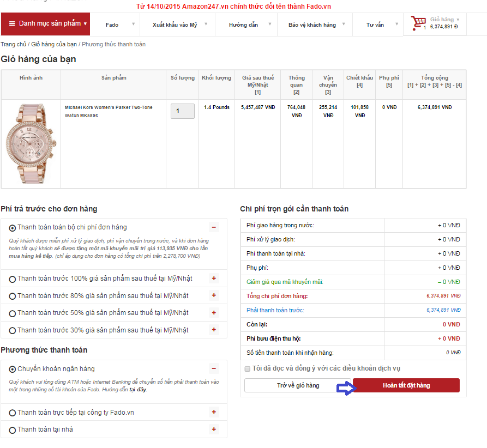Select Thanh toán trực tiếp tại công ty Fado.vn

pyautogui.click(x=13, y=413)
